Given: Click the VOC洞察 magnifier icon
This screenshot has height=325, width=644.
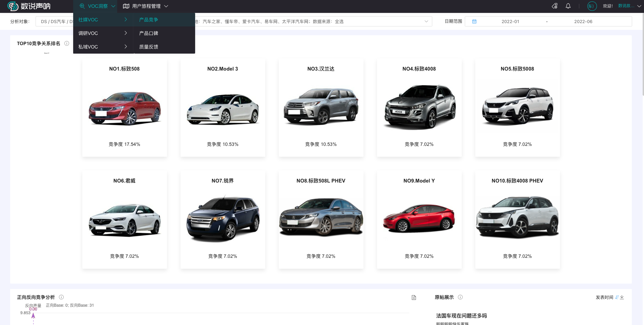Looking at the screenshot, I should pos(82,6).
